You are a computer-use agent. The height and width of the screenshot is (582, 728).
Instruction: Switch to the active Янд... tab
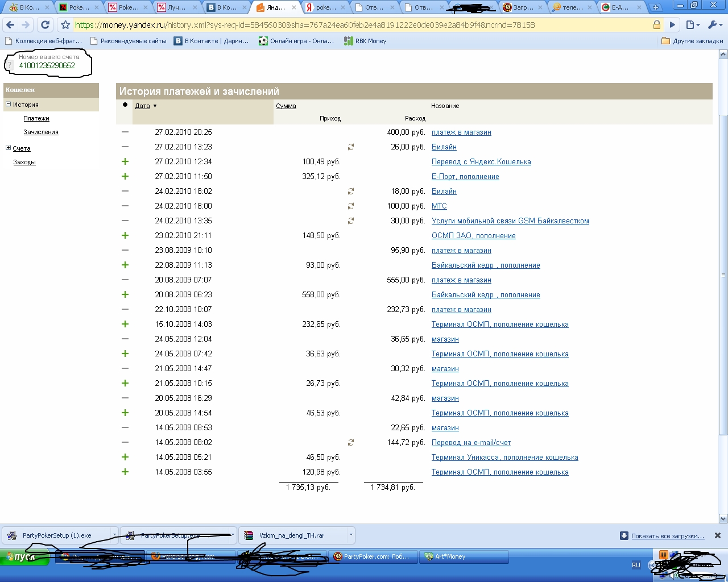276,7
